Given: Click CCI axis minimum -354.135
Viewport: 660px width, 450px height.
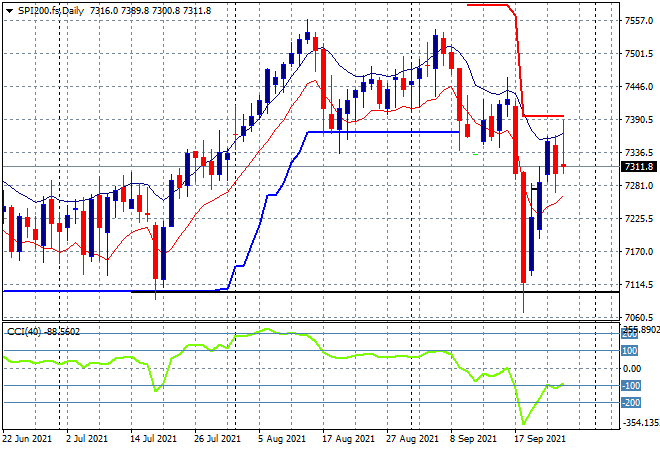Looking at the screenshot, I should (x=641, y=423).
